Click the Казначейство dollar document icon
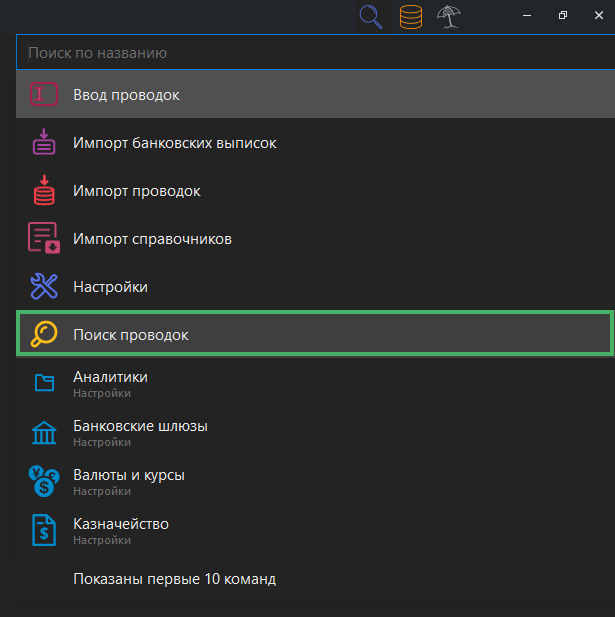 click(x=43, y=530)
